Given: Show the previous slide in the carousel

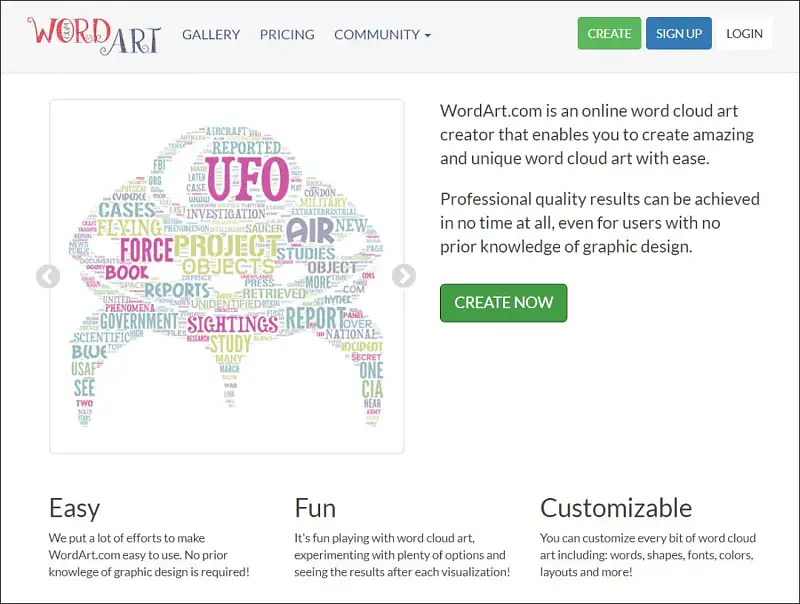Looking at the screenshot, I should tap(48, 276).
